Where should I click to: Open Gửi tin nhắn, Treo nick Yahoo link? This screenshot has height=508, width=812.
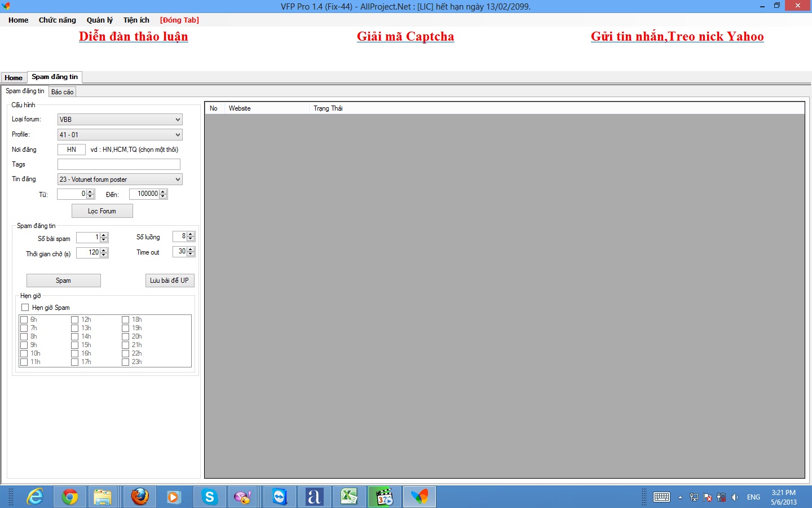click(677, 37)
